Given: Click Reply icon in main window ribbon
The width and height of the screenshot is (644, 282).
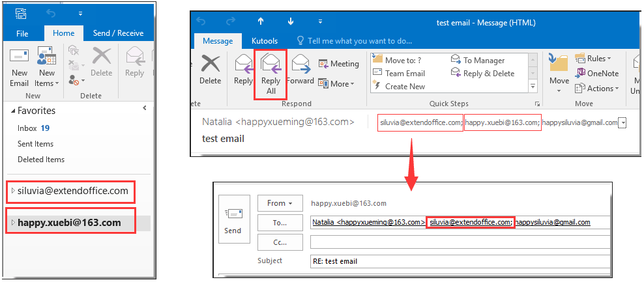Looking at the screenshot, I should tap(134, 63).
